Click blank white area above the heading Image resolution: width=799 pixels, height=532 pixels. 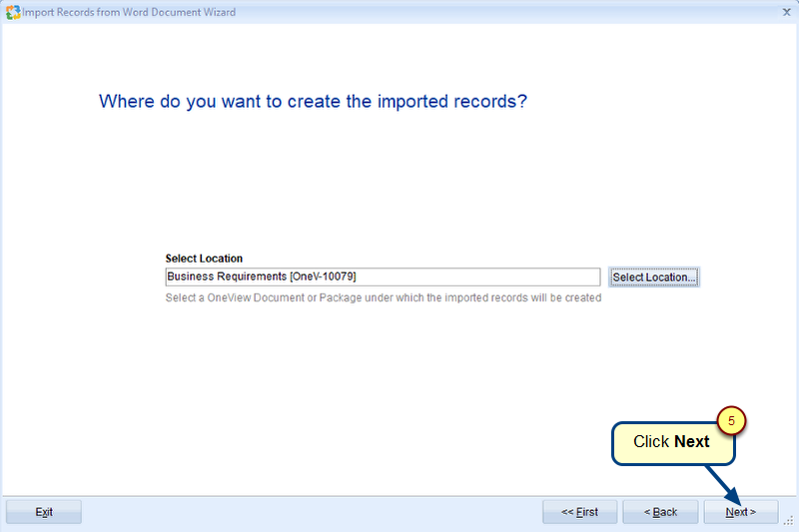(399, 55)
